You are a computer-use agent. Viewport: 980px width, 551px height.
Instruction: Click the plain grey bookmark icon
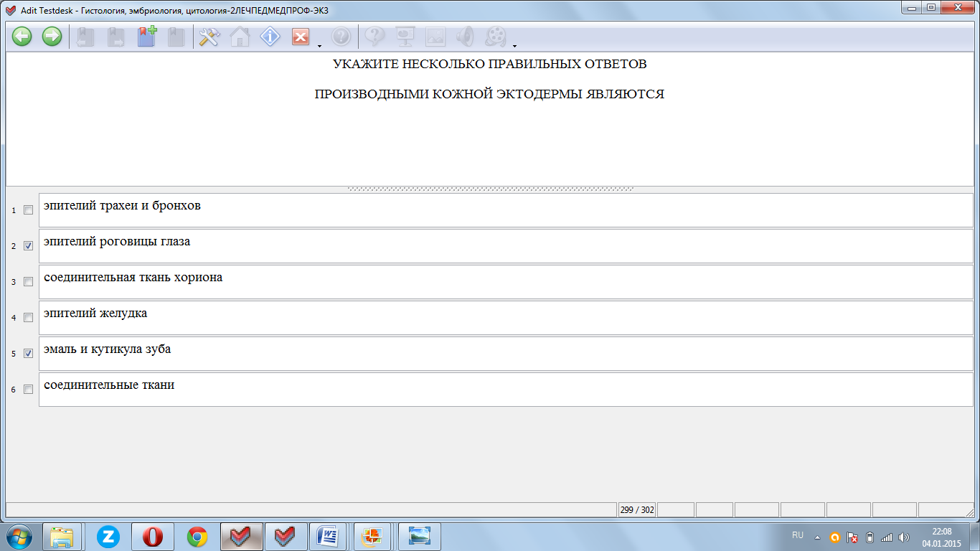[x=176, y=37]
